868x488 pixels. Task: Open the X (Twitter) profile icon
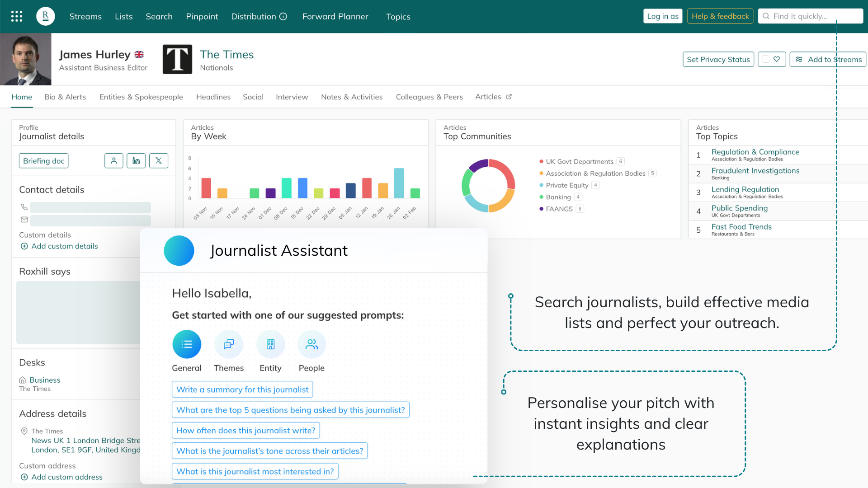pyautogui.click(x=159, y=161)
